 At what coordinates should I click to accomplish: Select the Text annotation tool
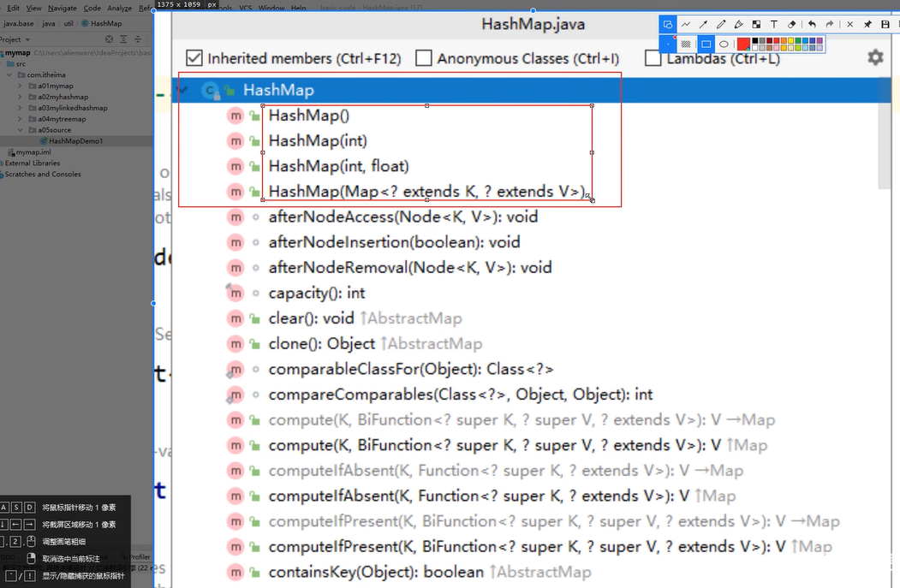(x=773, y=24)
